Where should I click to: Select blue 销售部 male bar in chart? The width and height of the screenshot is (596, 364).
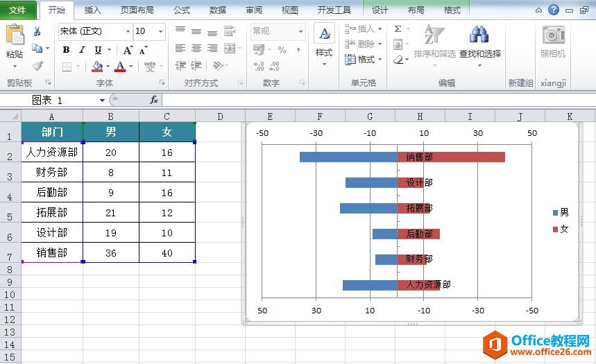point(348,157)
